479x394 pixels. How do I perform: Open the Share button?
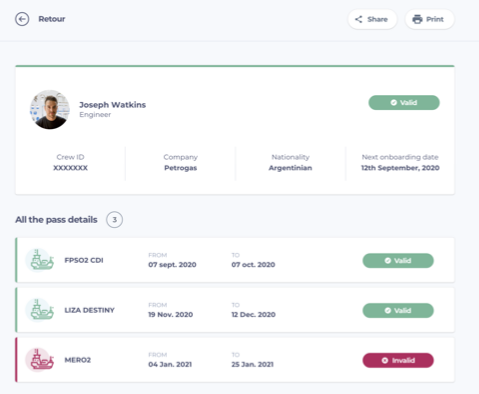[x=372, y=19]
